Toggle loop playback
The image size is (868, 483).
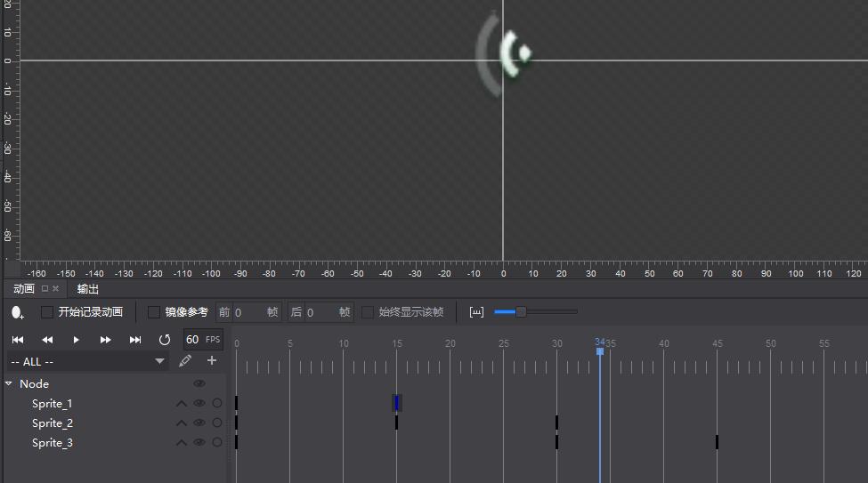click(x=165, y=340)
